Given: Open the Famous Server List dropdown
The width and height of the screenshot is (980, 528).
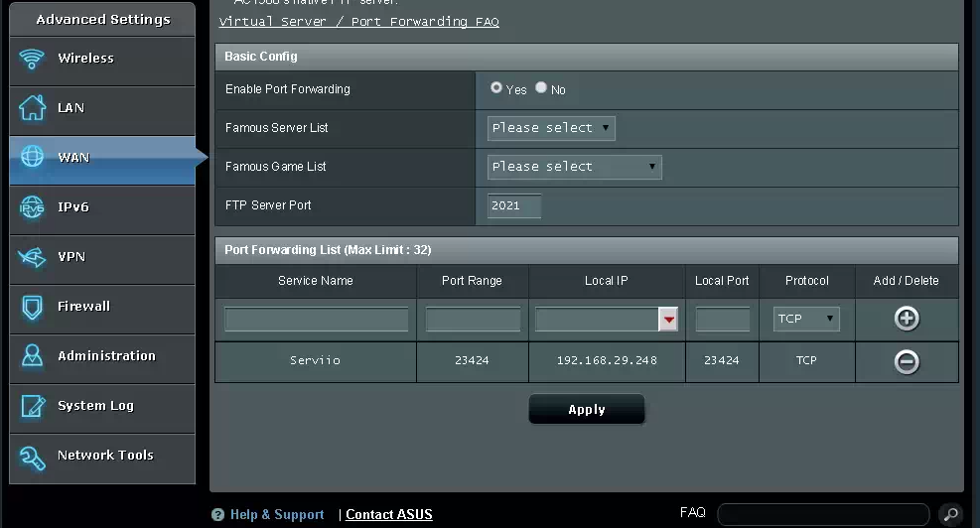Looking at the screenshot, I should click(x=551, y=128).
